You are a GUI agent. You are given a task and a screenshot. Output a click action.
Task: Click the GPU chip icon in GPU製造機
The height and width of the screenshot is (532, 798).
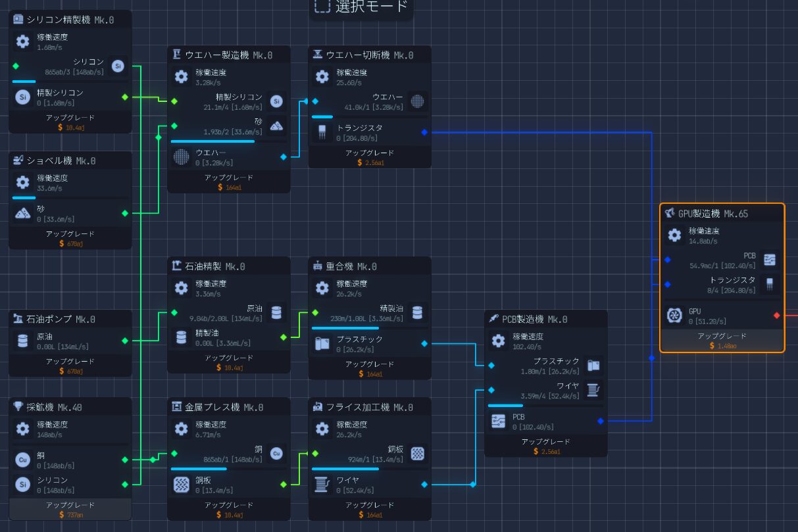675,315
